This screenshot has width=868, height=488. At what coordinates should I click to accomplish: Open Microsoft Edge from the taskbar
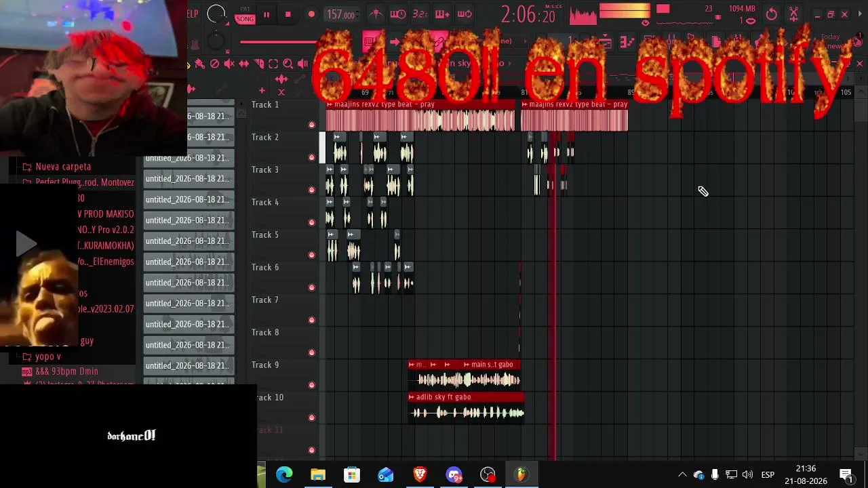pyautogui.click(x=284, y=475)
